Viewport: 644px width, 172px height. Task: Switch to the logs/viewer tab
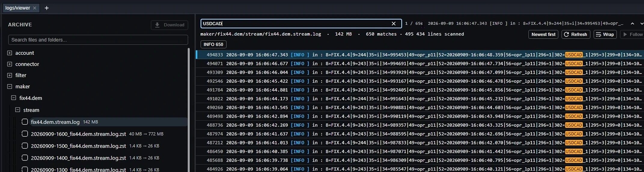click(18, 8)
